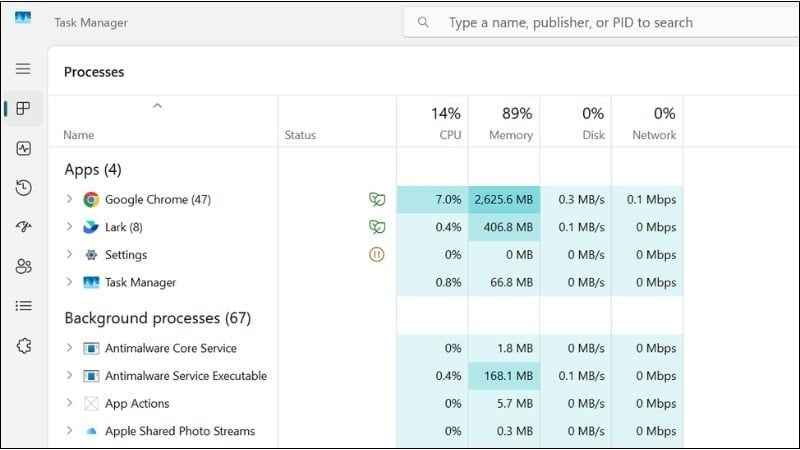Viewport: 800px width, 450px height.
Task: Expand the App Actions row
Action: [x=69, y=403]
